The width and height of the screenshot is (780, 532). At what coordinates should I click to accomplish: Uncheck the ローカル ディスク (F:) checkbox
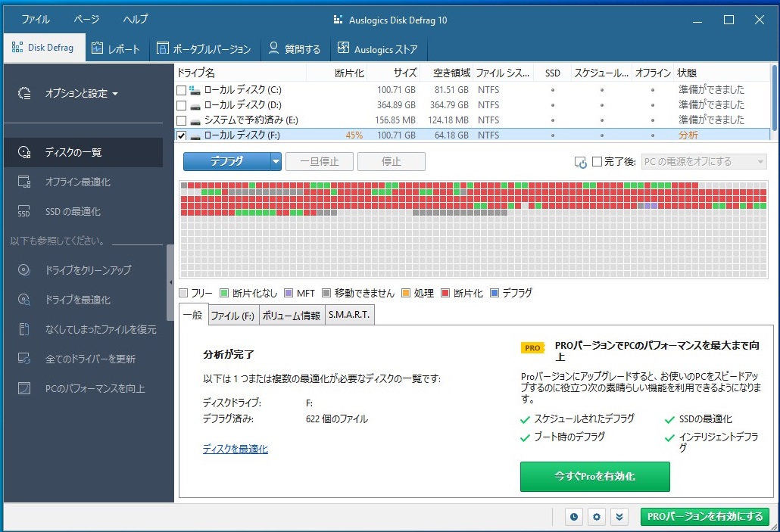[181, 135]
